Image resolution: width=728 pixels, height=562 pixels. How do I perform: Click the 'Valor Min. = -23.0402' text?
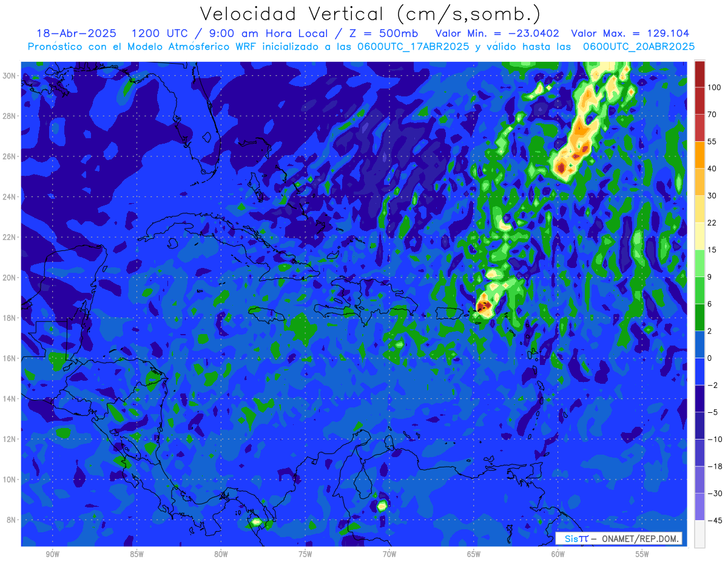tap(497, 33)
